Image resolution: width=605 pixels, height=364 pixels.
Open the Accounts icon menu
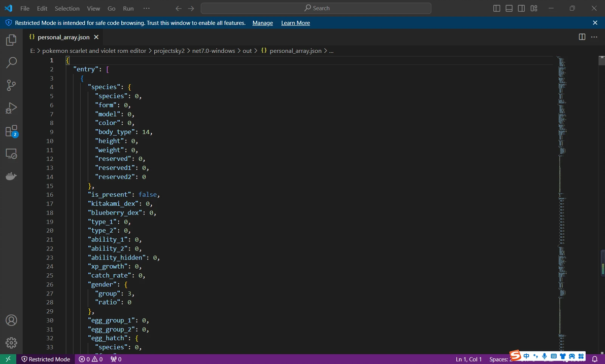pyautogui.click(x=11, y=320)
